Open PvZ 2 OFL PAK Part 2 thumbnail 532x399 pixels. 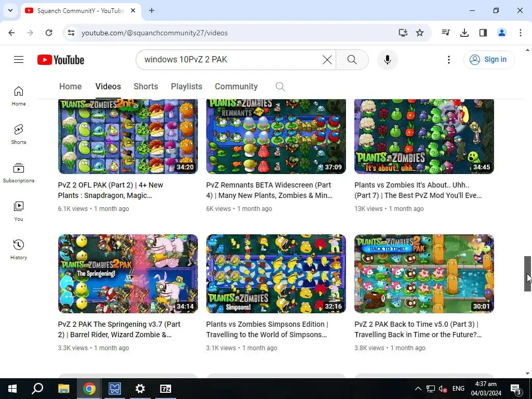pyautogui.click(x=128, y=137)
